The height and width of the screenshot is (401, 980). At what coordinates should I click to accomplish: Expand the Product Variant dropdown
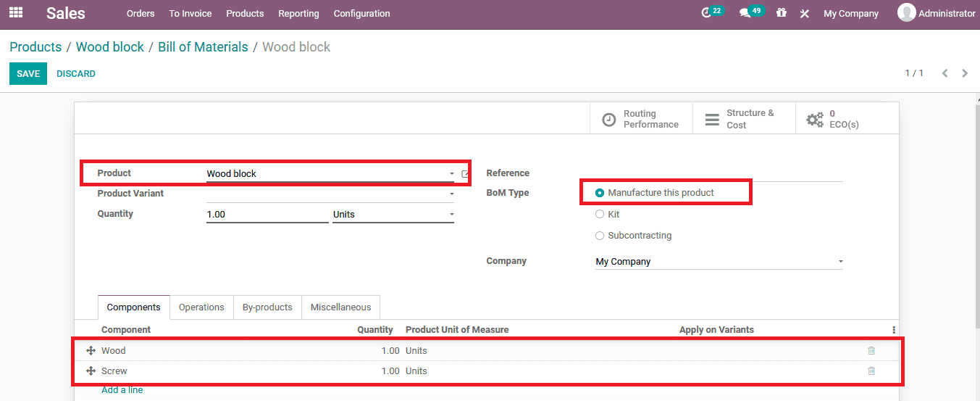click(452, 194)
